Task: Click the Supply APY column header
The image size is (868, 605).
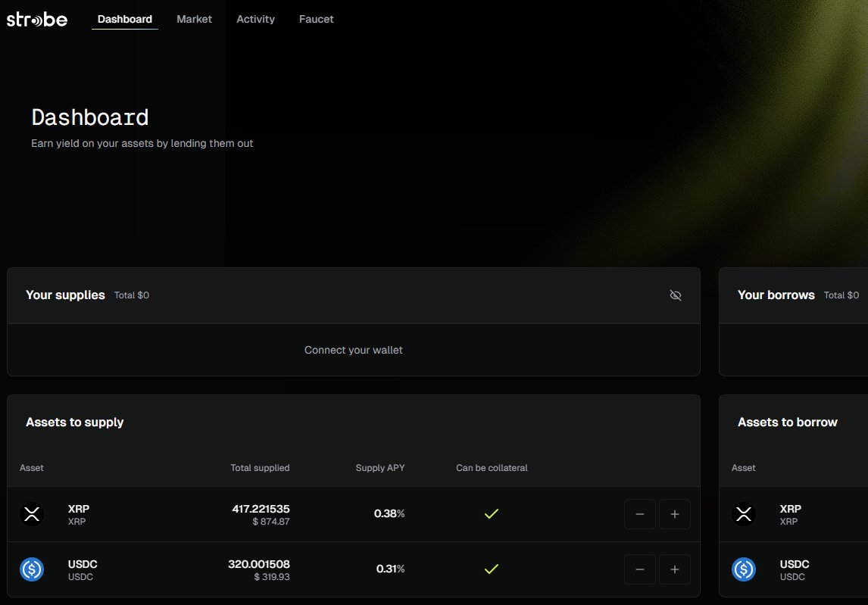Action: [380, 468]
